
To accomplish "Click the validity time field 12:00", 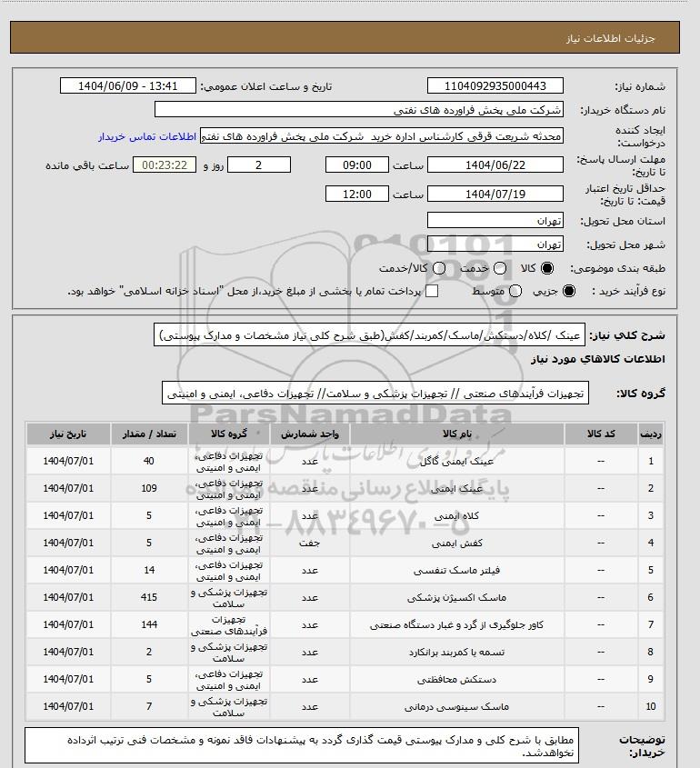I will point(357,194).
